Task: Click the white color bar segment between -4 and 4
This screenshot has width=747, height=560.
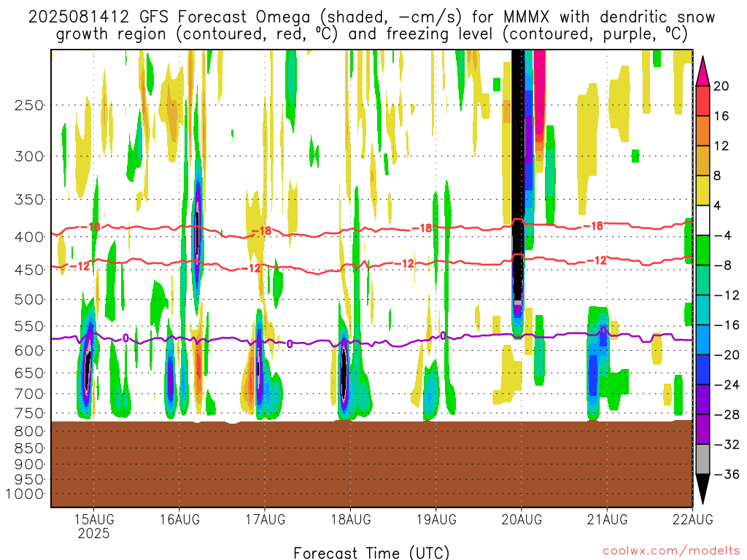Action: 703,220
